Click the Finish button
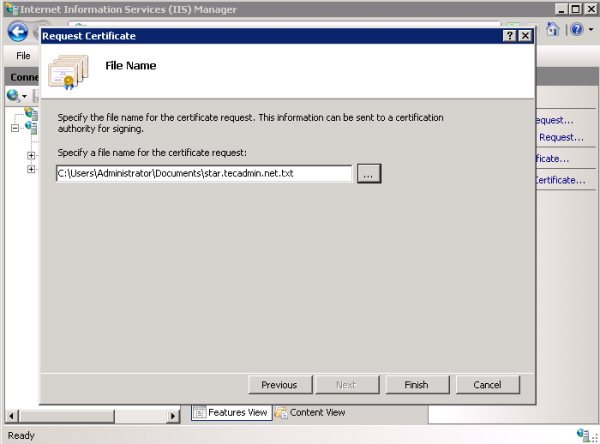 pyautogui.click(x=416, y=385)
